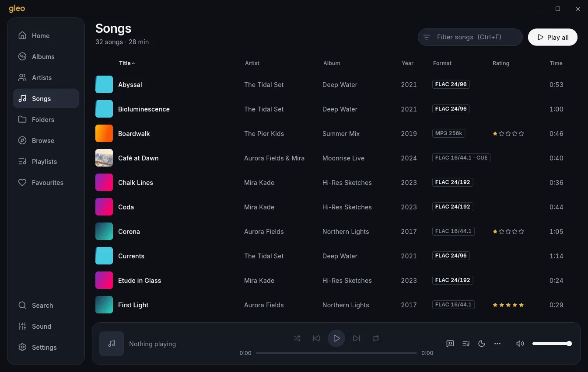Sort songs by Format column header
The height and width of the screenshot is (372, 588).
pyautogui.click(x=442, y=63)
